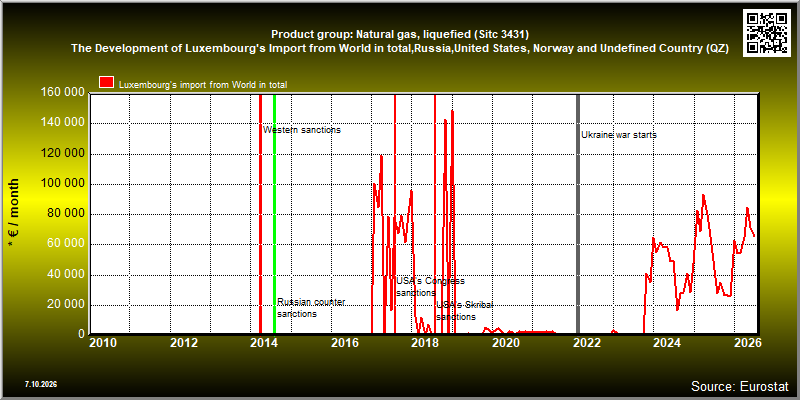The height and width of the screenshot is (400, 800).
Task: Click the subtitle about Luxembourg's Import from World
Action: pos(399,49)
